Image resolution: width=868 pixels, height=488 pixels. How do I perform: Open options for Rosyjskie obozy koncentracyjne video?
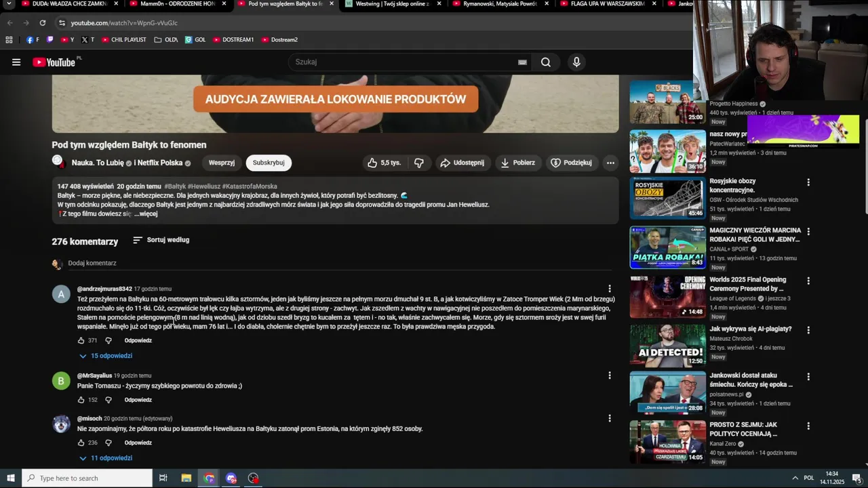(808, 182)
